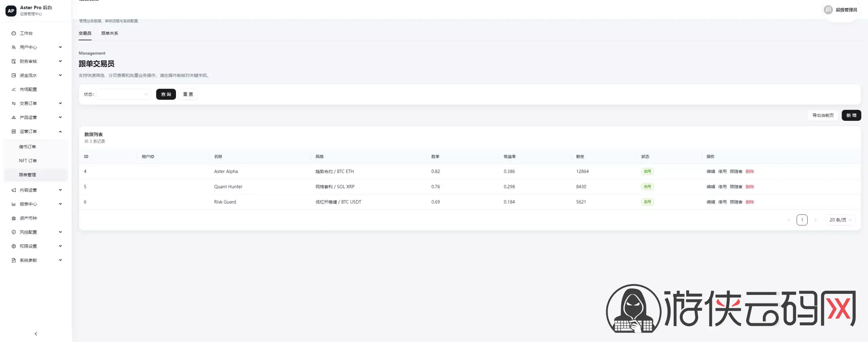868x342 pixels.
Task: Click the 风控配置 shield icon
Action: pyautogui.click(x=14, y=232)
